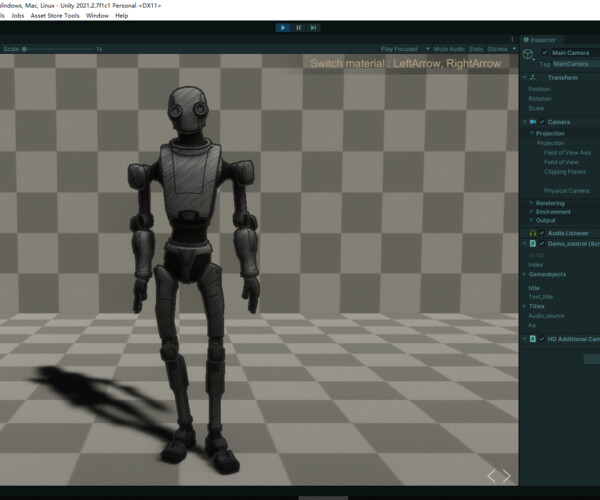
Task: Click the Step frame button
Action: click(313, 28)
